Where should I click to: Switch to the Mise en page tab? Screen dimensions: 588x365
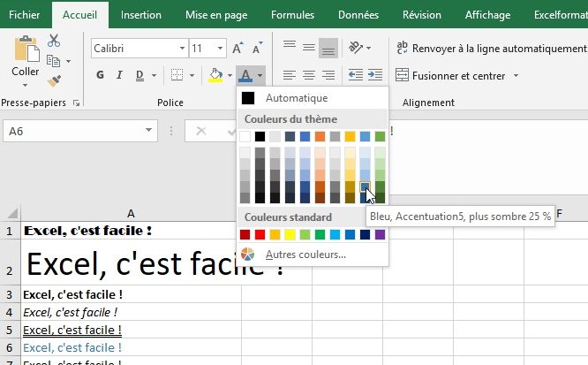pos(216,15)
